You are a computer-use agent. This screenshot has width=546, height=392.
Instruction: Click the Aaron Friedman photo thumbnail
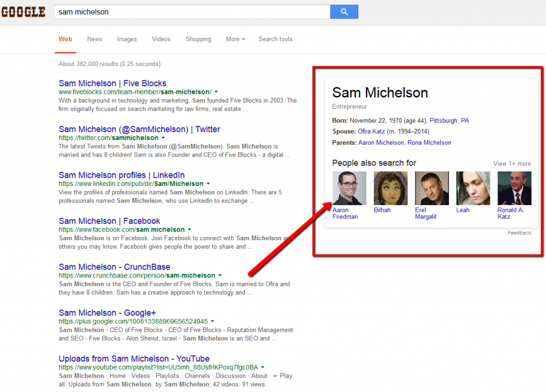click(349, 188)
